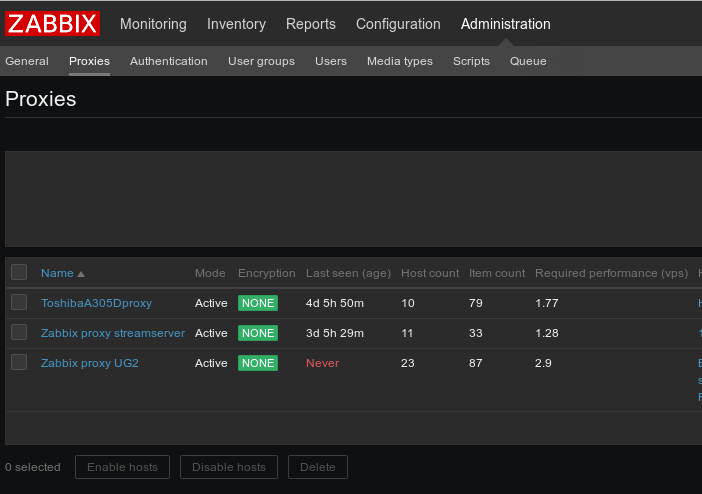Click the Enable hosts button
The width and height of the screenshot is (702, 494).
click(121, 467)
